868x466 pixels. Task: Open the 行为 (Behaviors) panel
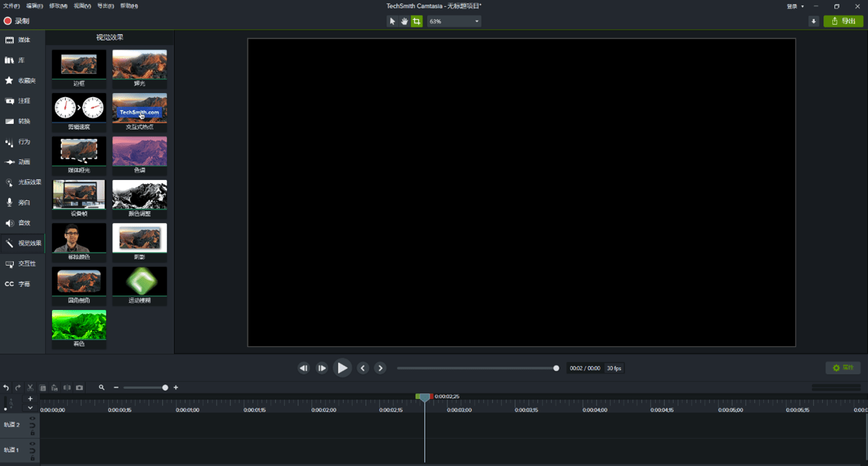23,142
